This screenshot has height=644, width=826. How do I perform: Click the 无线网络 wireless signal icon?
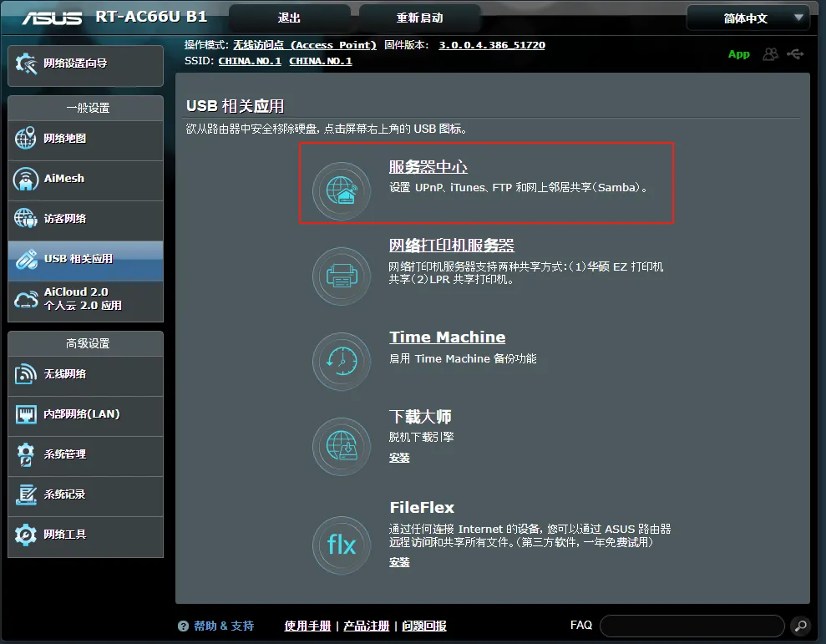(26, 373)
